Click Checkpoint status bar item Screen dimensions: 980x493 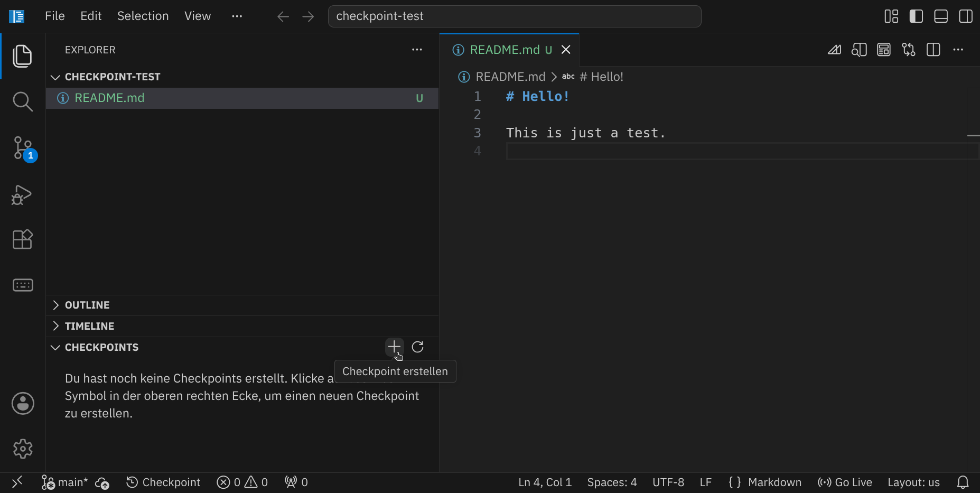pyautogui.click(x=163, y=482)
